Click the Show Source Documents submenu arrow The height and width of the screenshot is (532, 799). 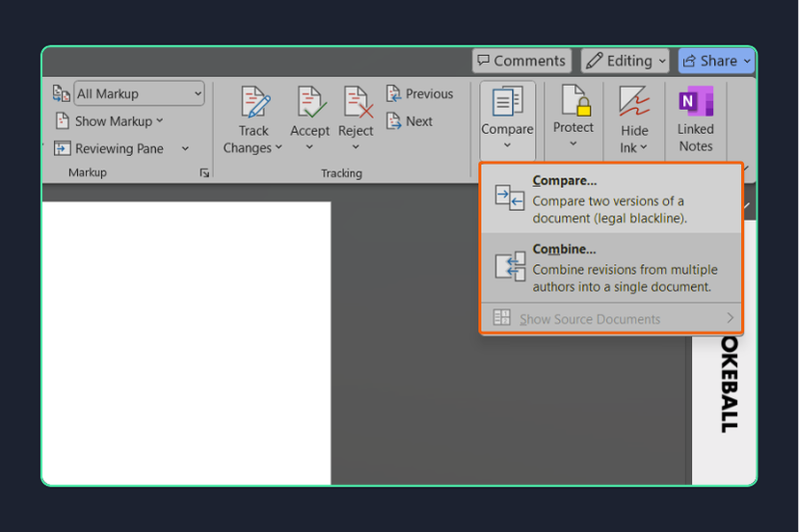pos(731,318)
